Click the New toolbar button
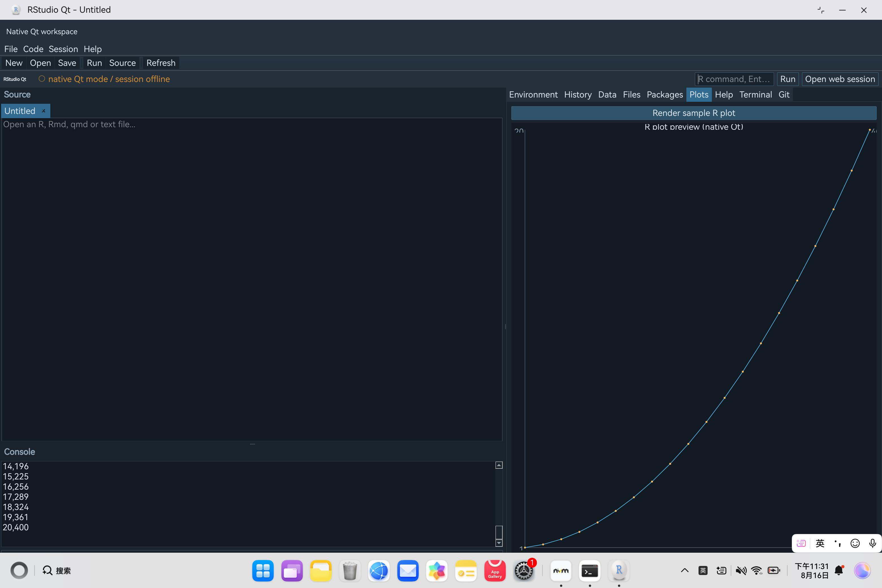The height and width of the screenshot is (588, 882). click(14, 63)
